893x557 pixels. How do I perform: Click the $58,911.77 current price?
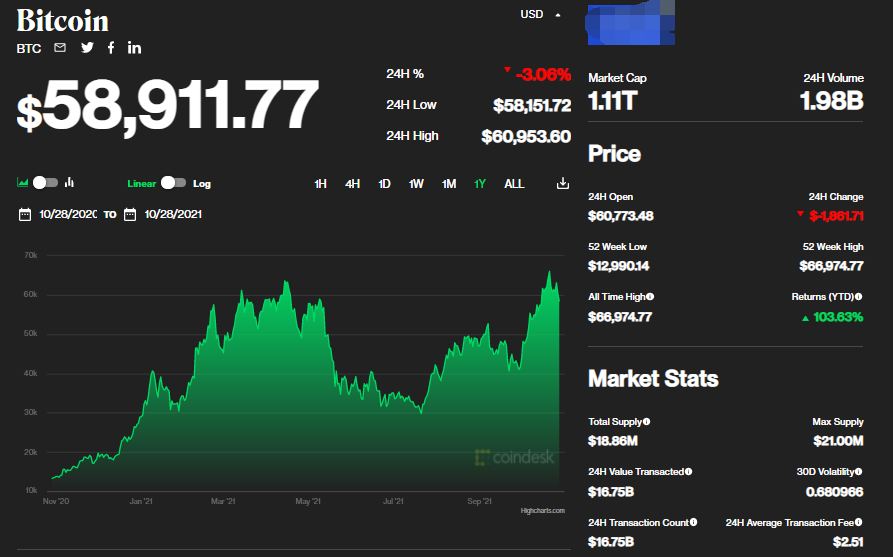(167, 105)
